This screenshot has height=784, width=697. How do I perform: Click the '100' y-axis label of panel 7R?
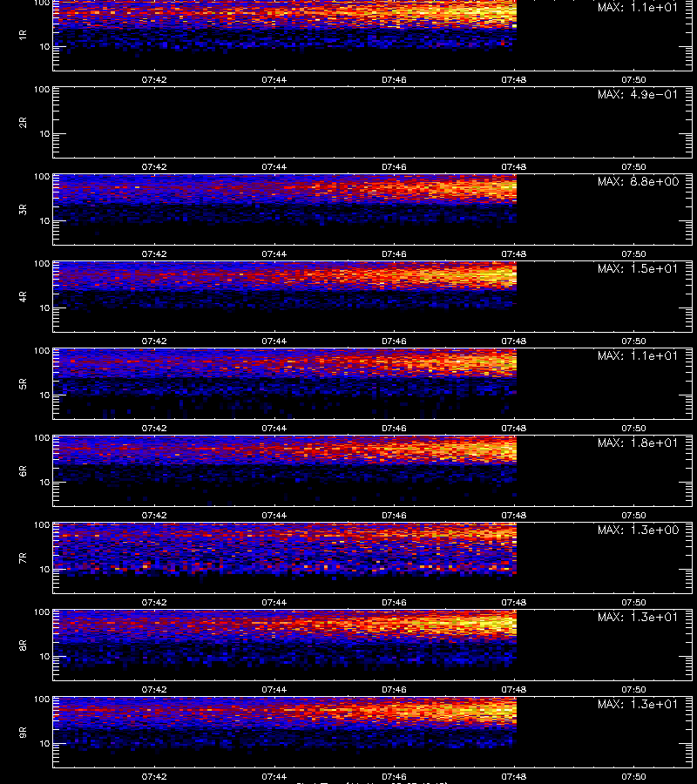(x=42, y=525)
